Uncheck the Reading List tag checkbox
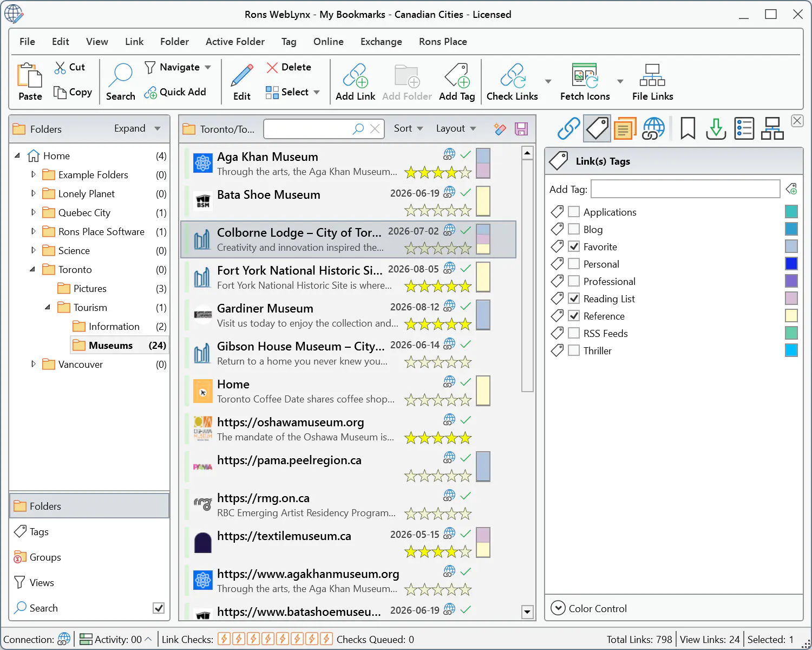The image size is (812, 650). point(574,298)
